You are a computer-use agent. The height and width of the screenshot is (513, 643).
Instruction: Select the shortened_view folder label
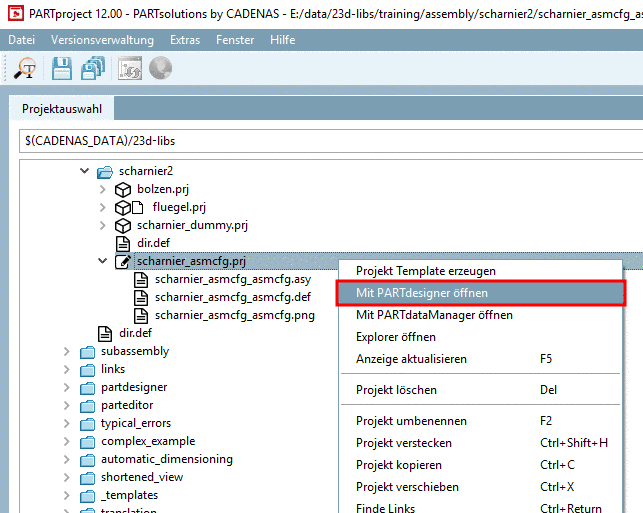point(142,477)
